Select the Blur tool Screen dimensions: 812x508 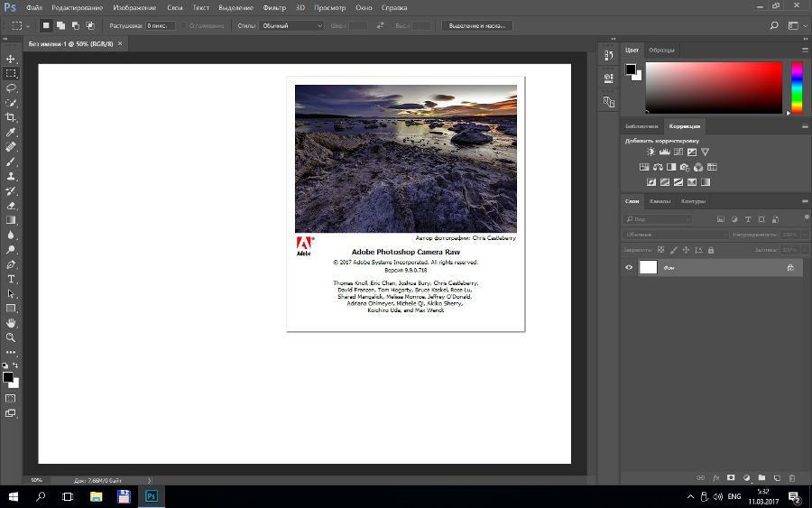pyautogui.click(x=10, y=235)
